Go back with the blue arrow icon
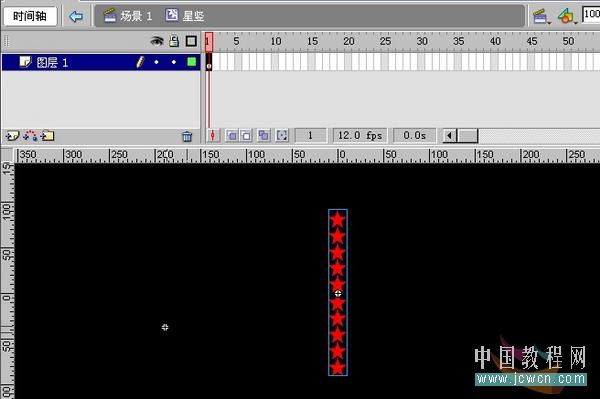600x399 pixels. [76, 16]
